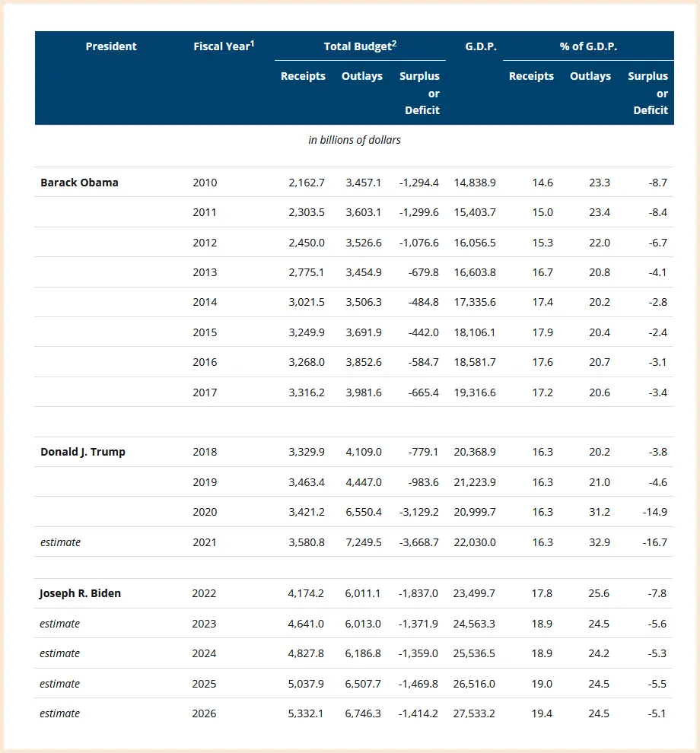Click the 2021 estimate label

pos(61,542)
